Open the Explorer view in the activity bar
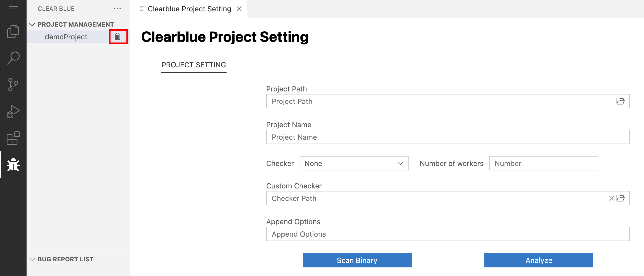 coord(13,31)
